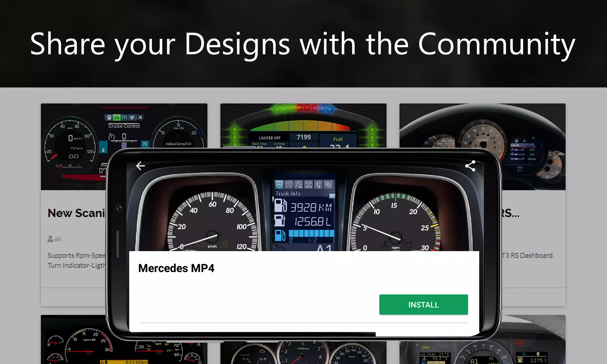Click the back arrow navigation icon
This screenshot has width=607, height=364.
pyautogui.click(x=140, y=166)
